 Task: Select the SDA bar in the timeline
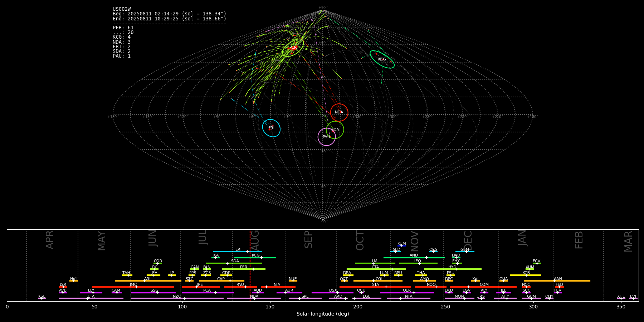234,263
